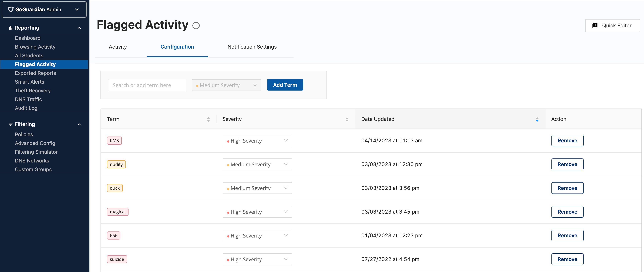Open the Notification Settings tab
Viewport: 644px width, 272px height.
point(252,47)
